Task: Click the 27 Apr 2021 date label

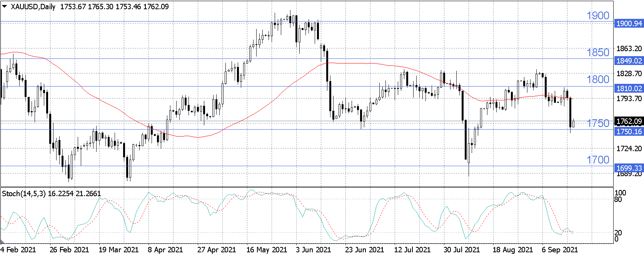Action: tap(217, 250)
